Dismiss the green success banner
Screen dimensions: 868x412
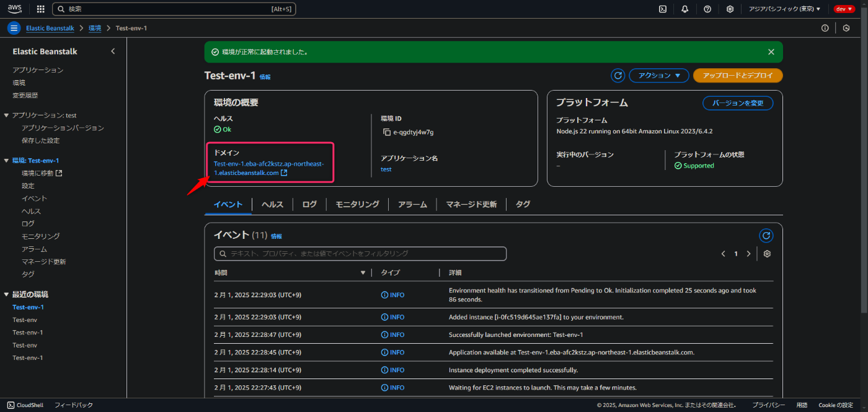tap(771, 52)
